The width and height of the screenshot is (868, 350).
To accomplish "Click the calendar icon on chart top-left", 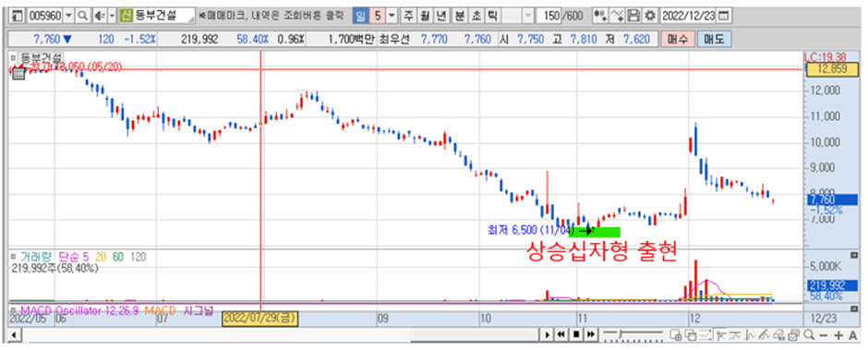I will (18, 73).
